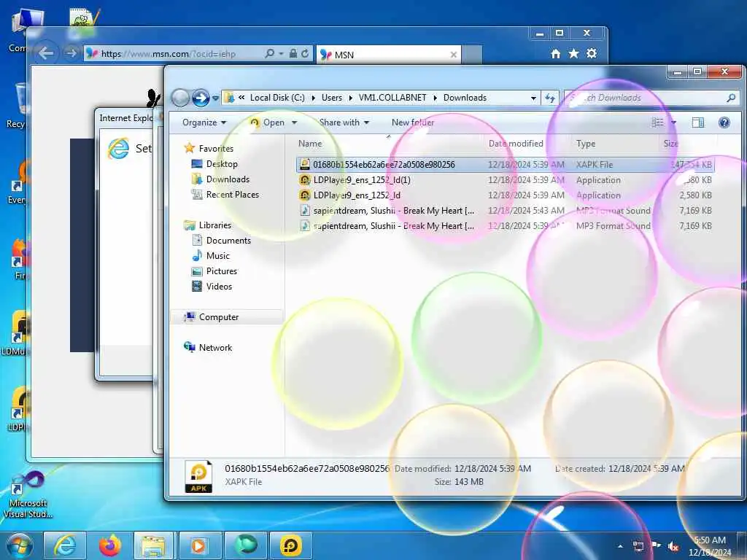This screenshot has height=560, width=747.
Task: Sort by Type column header
Action: point(586,144)
